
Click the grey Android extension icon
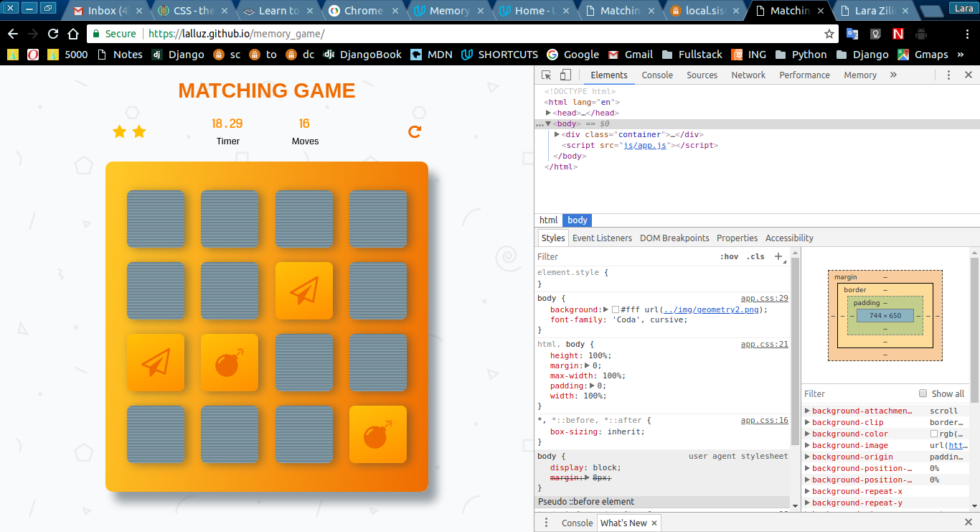click(922, 34)
